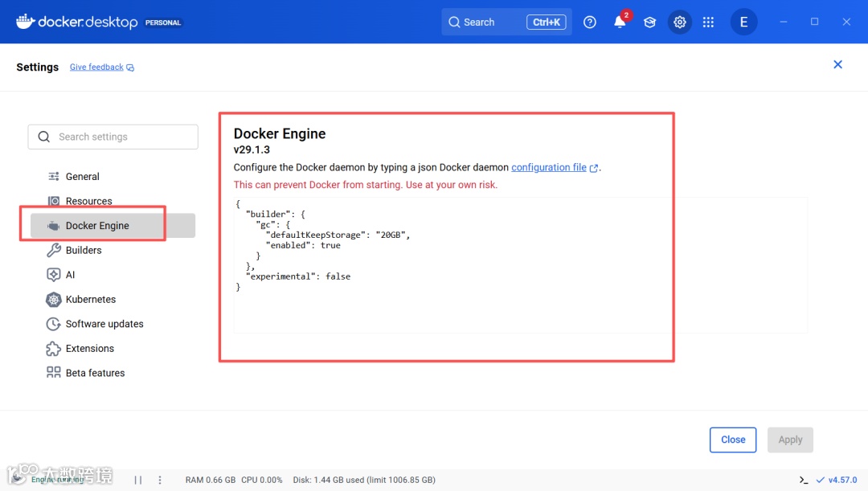868x491 pixels.
Task: Click the feedback icon beside Give feedback
Action: pos(130,68)
